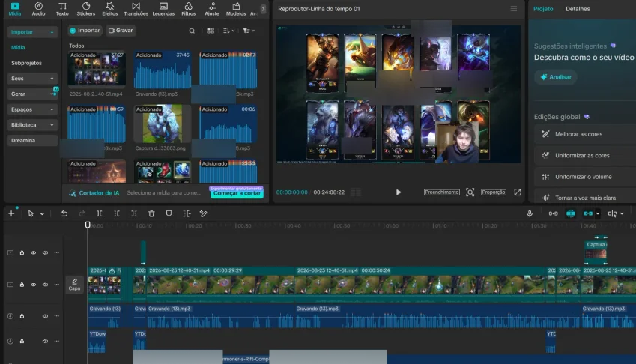Click the Gravar button
The height and width of the screenshot is (364, 636).
pos(121,31)
